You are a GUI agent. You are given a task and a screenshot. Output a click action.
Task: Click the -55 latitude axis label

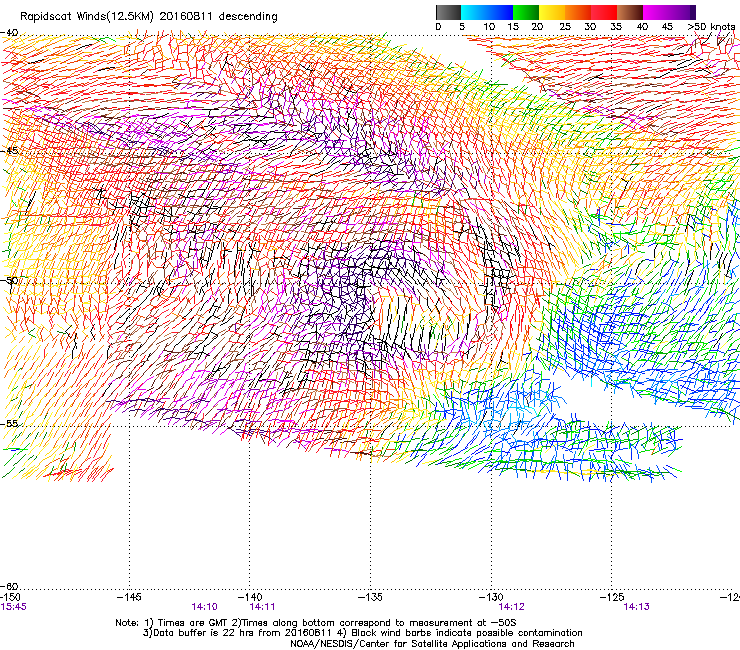pos(9,424)
